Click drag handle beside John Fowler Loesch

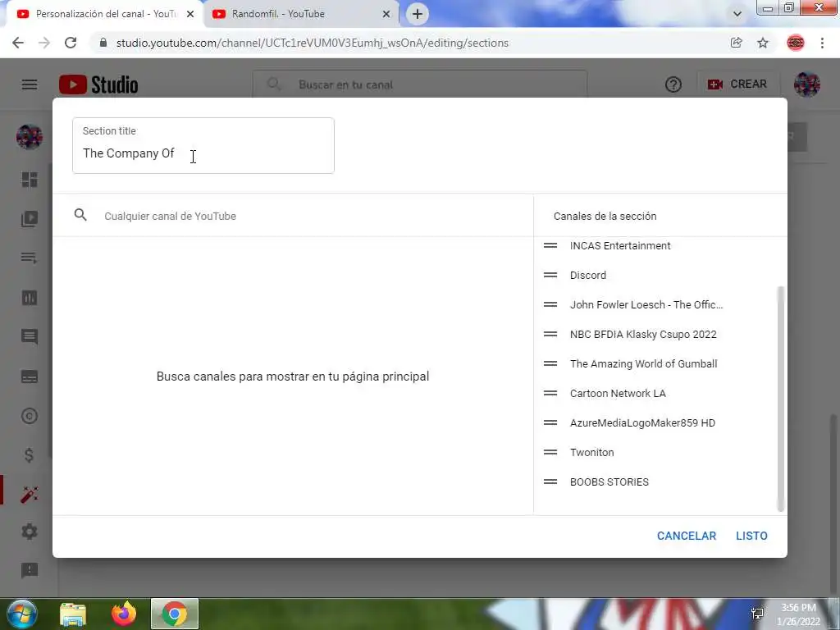pyautogui.click(x=550, y=304)
